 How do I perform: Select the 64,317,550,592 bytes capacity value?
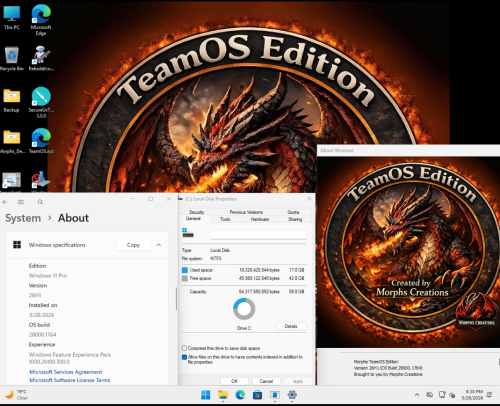[259, 292]
